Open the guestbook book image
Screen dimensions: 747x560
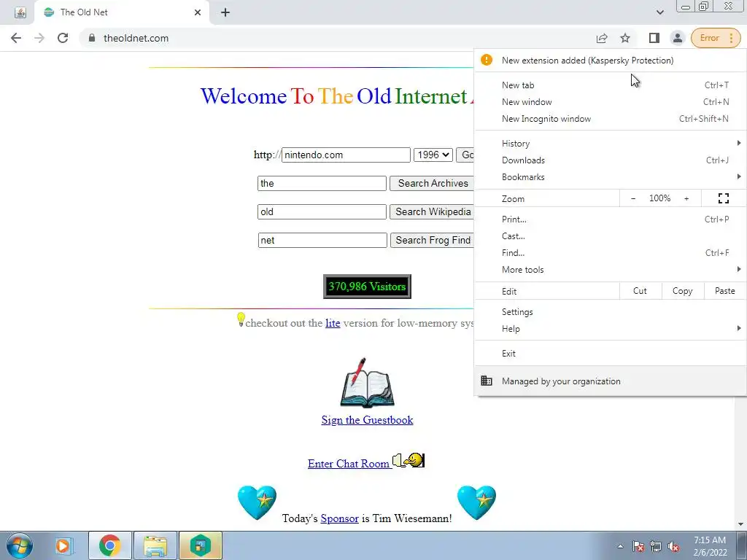coord(367,383)
